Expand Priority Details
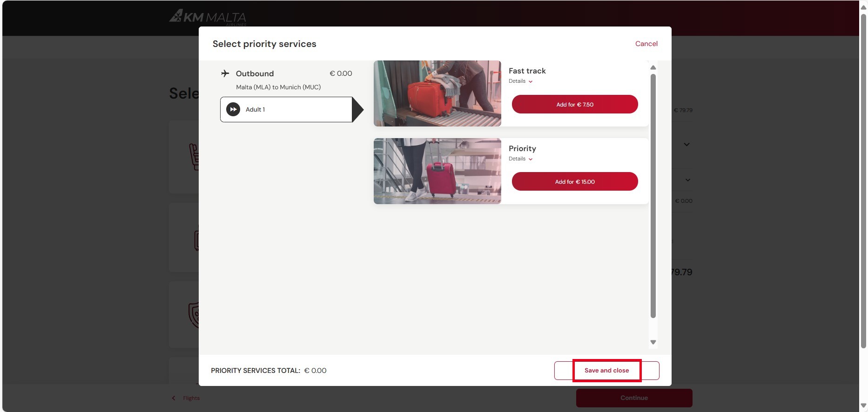Viewport: 868px width, 412px height. (x=520, y=159)
